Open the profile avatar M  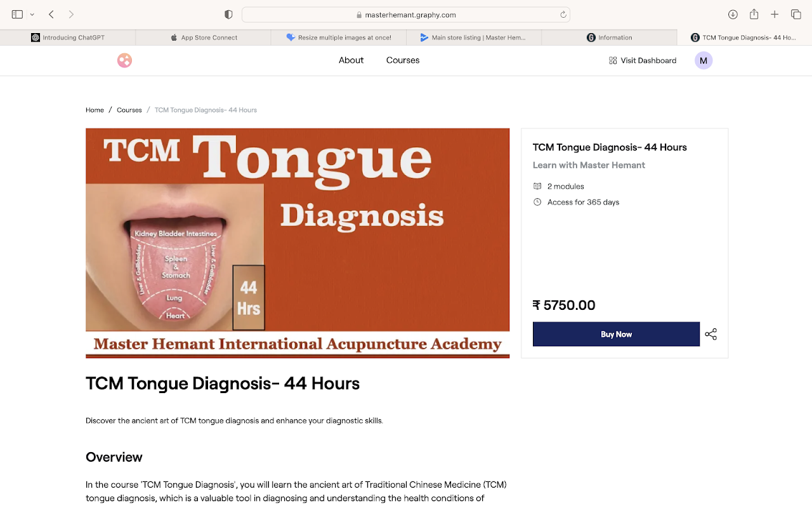click(x=704, y=60)
